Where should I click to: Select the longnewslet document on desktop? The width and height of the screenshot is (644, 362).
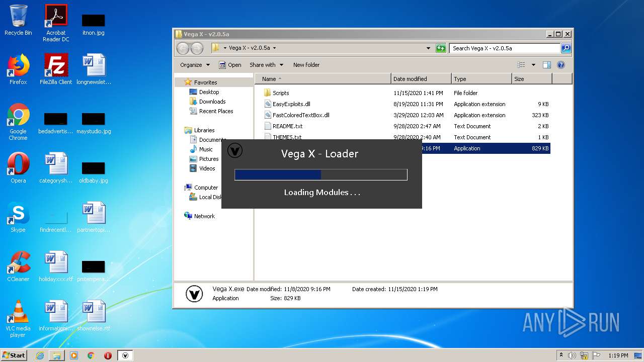[94, 69]
